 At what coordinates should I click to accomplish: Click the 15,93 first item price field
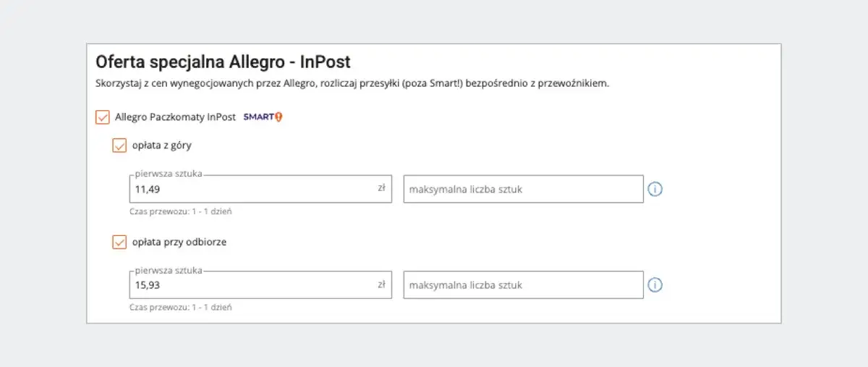(x=260, y=284)
